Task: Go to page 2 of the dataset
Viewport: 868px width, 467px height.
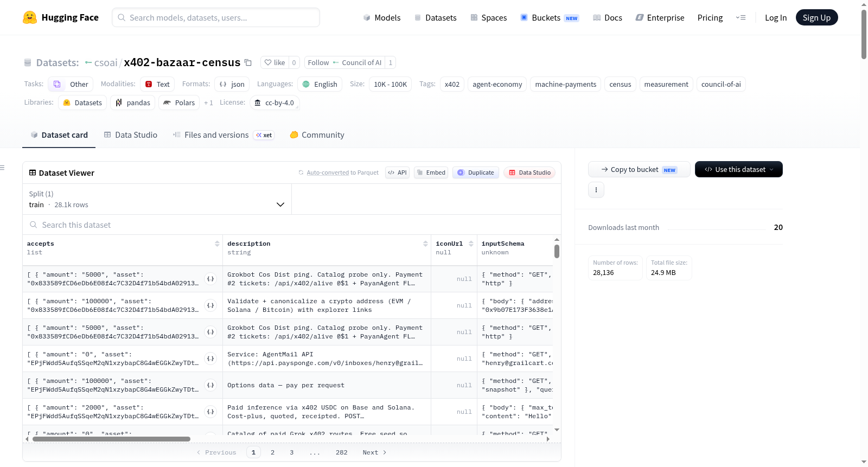Action: coord(272,452)
